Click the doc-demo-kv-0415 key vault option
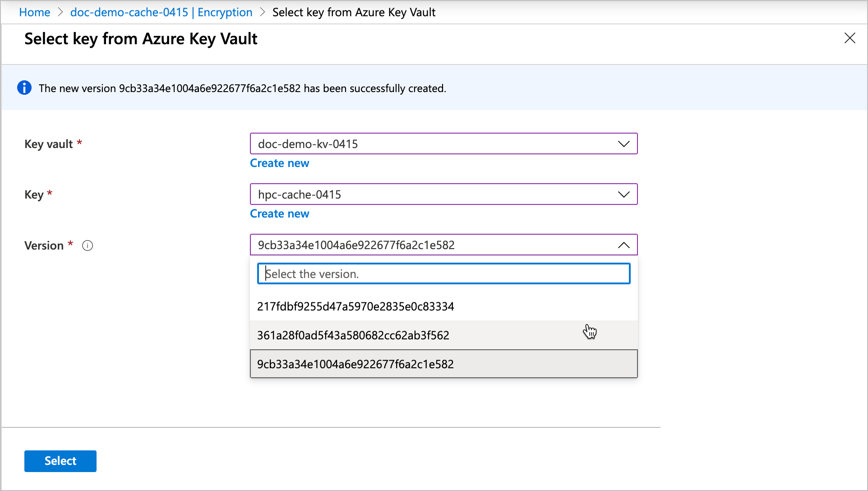Screen dimensions: 868x491 coord(443,143)
